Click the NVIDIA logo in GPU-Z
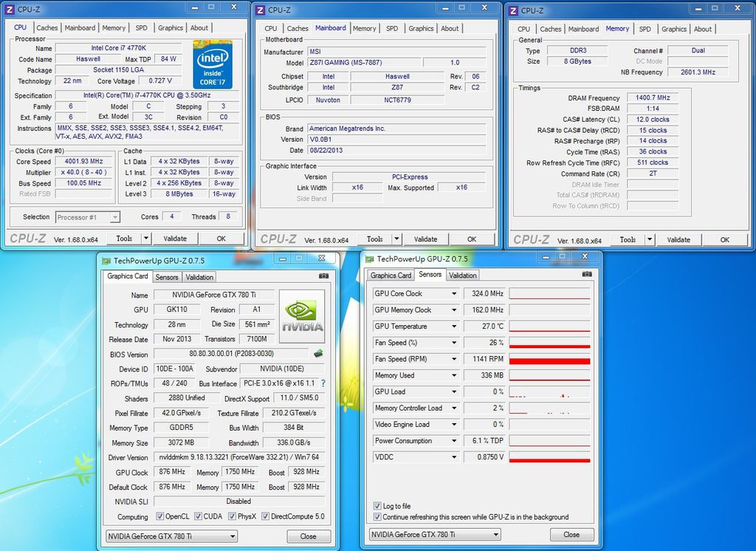 302,316
